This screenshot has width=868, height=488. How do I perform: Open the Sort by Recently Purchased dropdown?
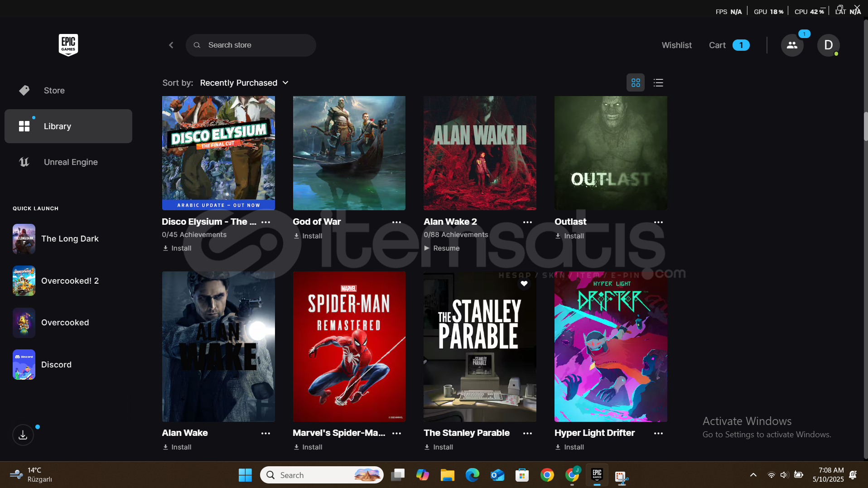click(x=244, y=83)
